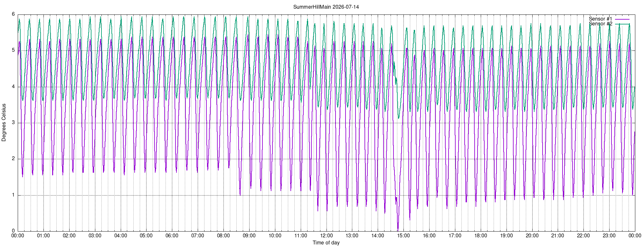644x247 pixels.
Task: Click the 23:00 time axis tick label
Action: tap(609, 235)
